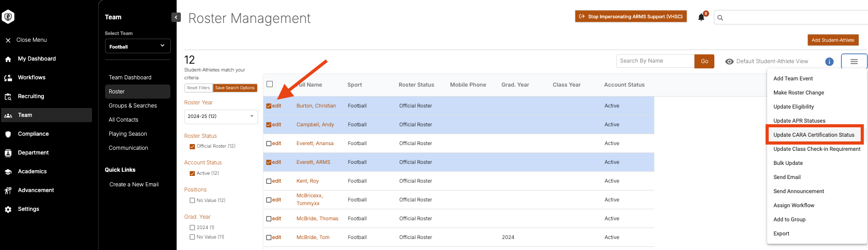Go to Compliance in the sidebar
868x250 pixels.
[33, 134]
